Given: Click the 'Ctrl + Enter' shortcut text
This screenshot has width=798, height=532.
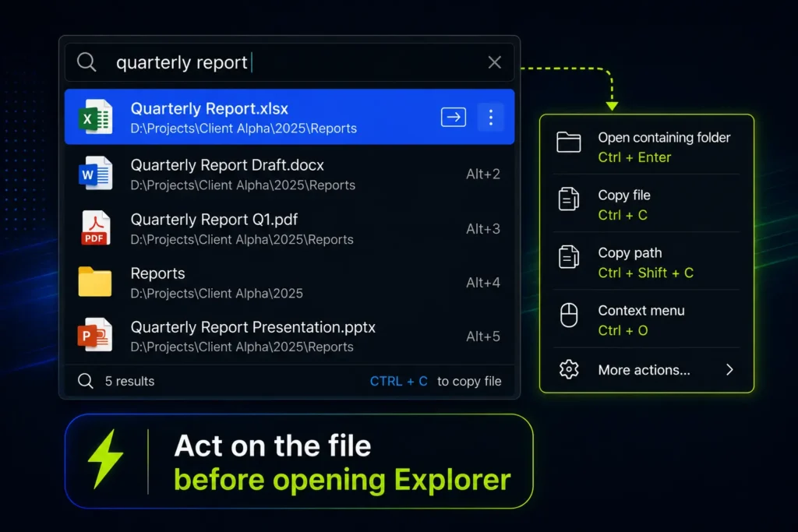Looking at the screenshot, I should click(x=634, y=157).
